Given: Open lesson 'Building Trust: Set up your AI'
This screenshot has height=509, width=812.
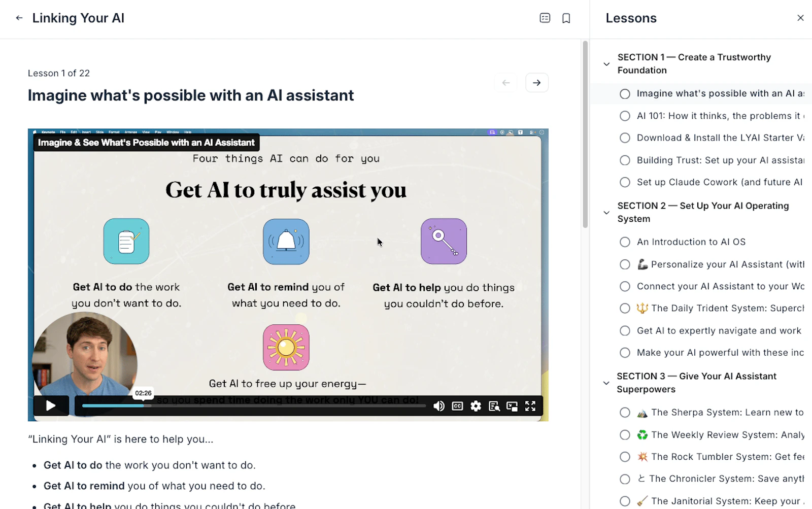Looking at the screenshot, I should tap(720, 160).
